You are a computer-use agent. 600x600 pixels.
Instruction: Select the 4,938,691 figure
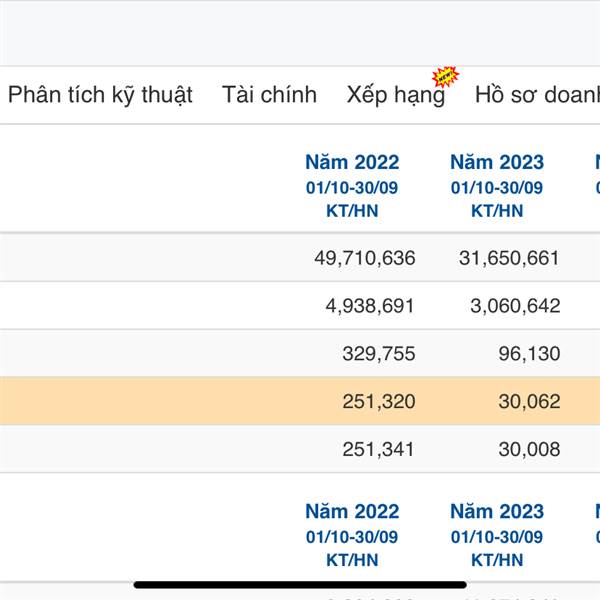point(369,306)
